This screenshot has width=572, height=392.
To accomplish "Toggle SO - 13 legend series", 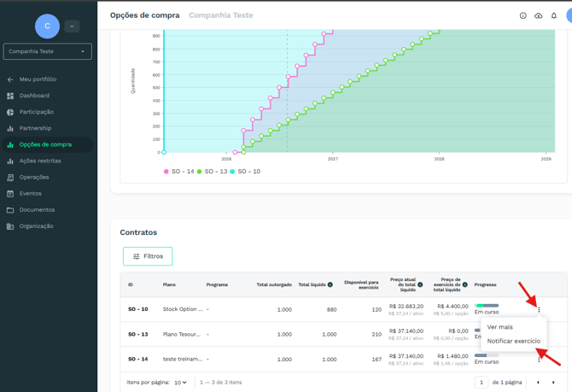I will [212, 172].
